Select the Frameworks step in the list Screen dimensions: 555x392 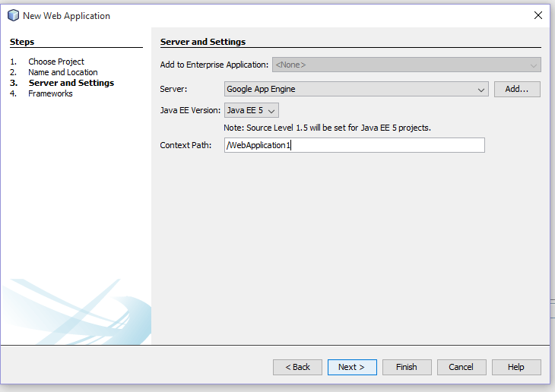[50, 93]
